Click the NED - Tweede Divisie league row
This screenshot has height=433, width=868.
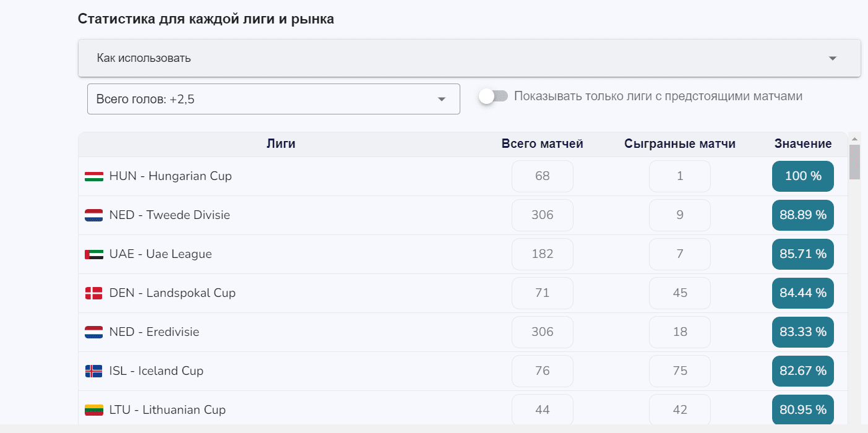point(309,215)
